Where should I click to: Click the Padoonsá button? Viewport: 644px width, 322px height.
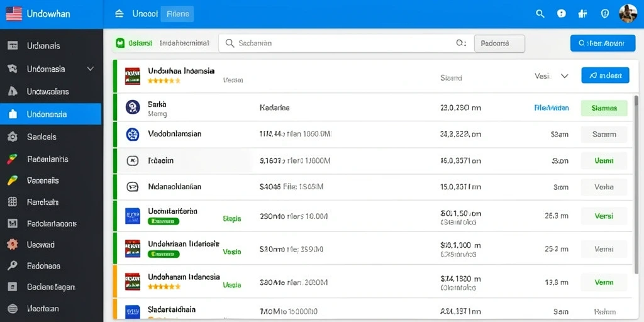(x=499, y=43)
